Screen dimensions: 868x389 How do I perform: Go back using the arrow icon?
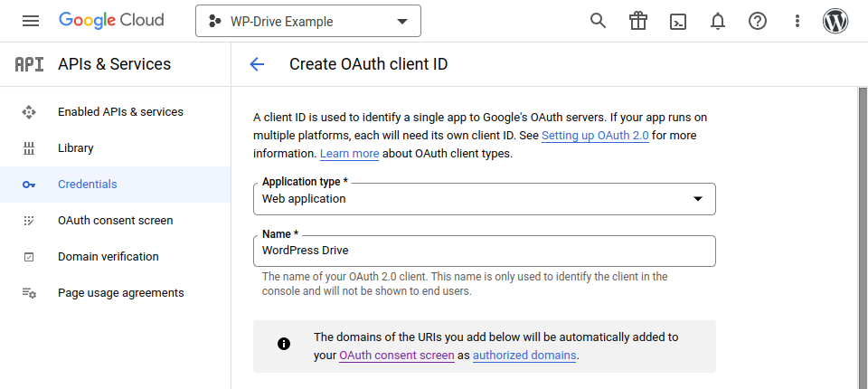pos(257,64)
